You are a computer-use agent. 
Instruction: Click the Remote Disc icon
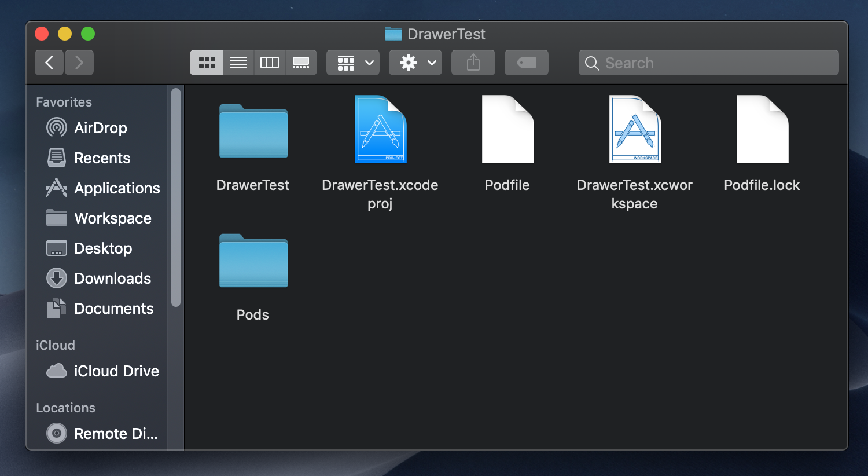click(57, 433)
